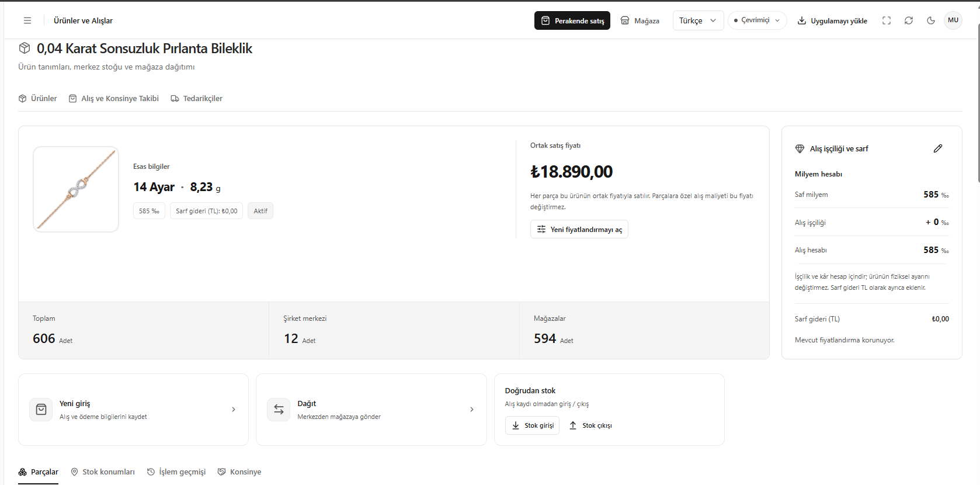This screenshot has width=980, height=485.
Task: Switch to Tedarikçiler tab
Action: (197, 99)
